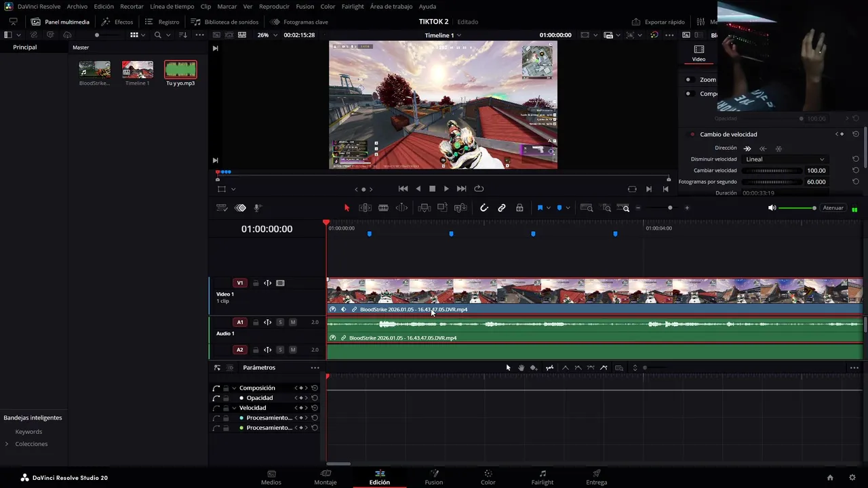Image resolution: width=868 pixels, height=488 pixels.
Task: Lock the Video 1 track padlock
Action: [256, 283]
